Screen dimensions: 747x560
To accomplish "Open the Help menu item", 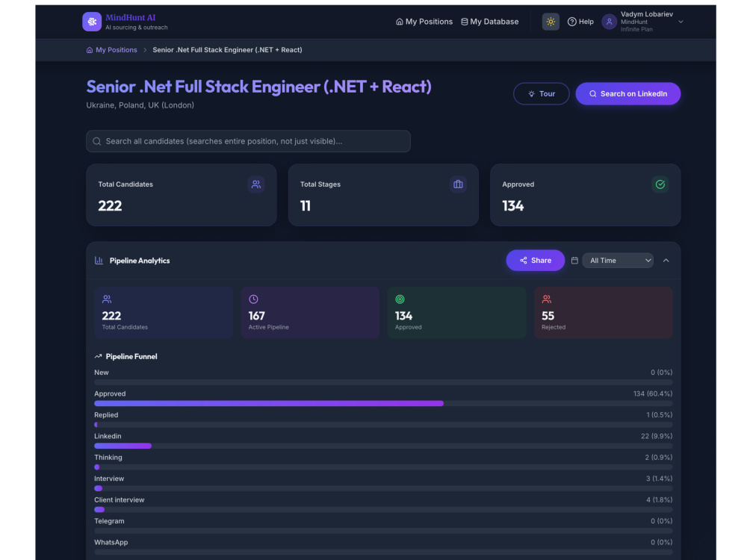I will click(580, 22).
